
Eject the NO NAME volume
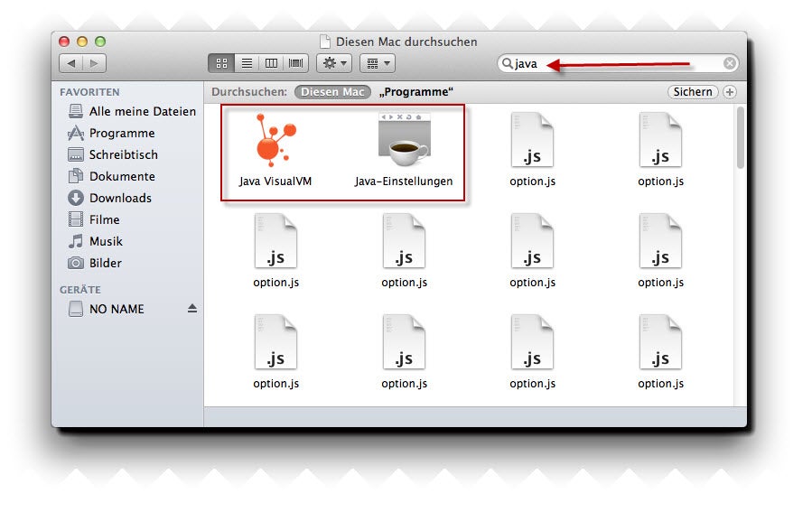tap(191, 309)
